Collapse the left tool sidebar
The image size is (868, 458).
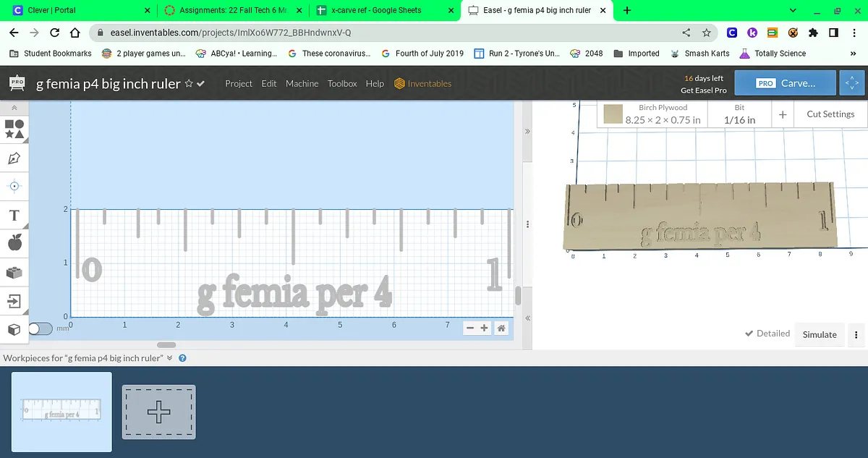(x=14, y=108)
